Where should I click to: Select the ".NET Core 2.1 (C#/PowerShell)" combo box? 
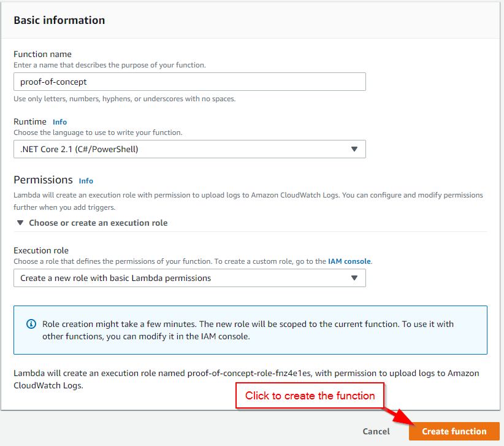[189, 149]
